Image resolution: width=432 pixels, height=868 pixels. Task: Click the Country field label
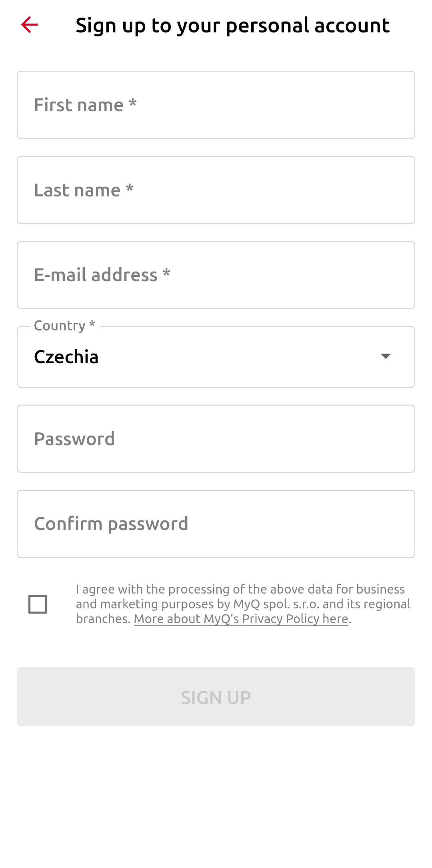point(64,325)
